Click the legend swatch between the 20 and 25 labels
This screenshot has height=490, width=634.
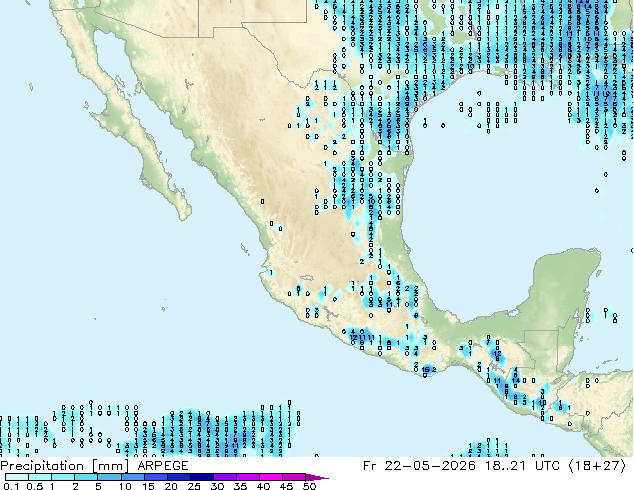click(x=179, y=477)
